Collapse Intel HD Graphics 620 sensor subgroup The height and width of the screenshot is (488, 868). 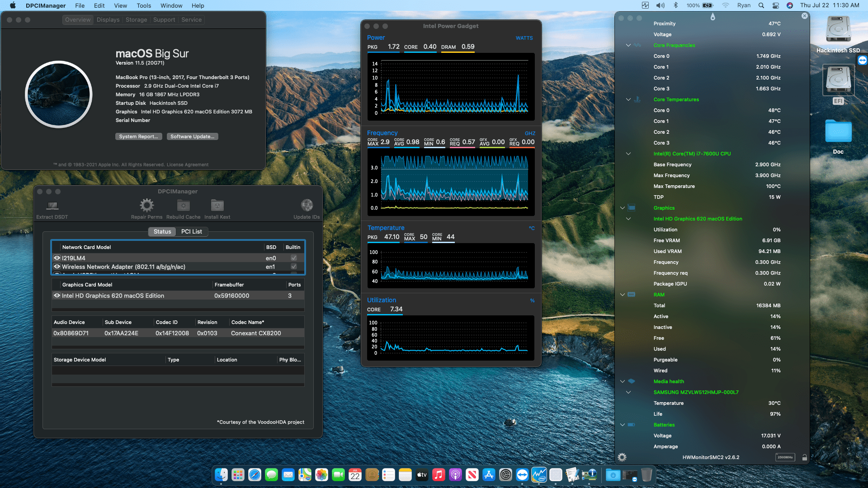click(628, 219)
